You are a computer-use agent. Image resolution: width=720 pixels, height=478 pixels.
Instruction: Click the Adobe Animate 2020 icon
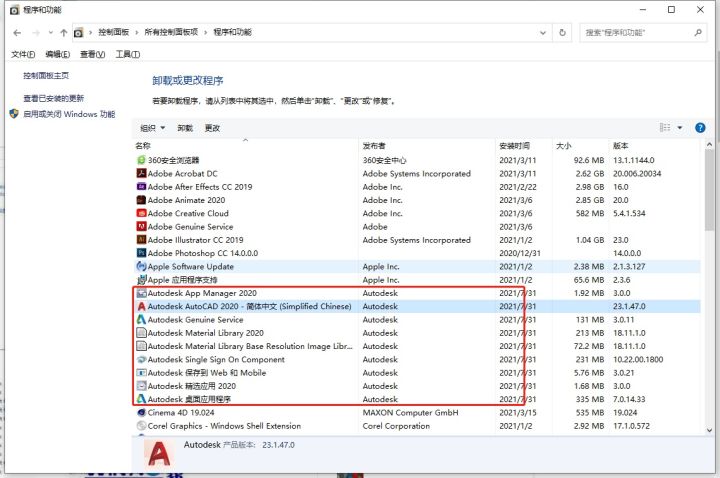[x=141, y=200]
